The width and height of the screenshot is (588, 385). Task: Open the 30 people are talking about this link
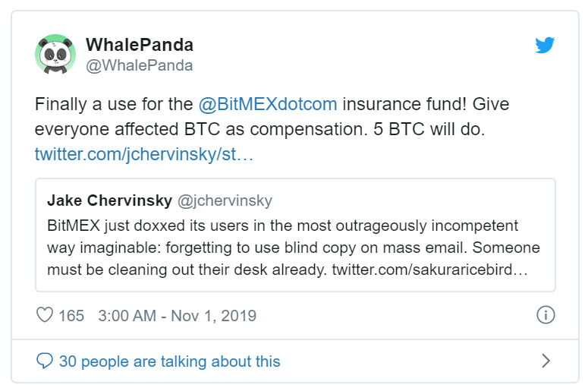point(169,361)
